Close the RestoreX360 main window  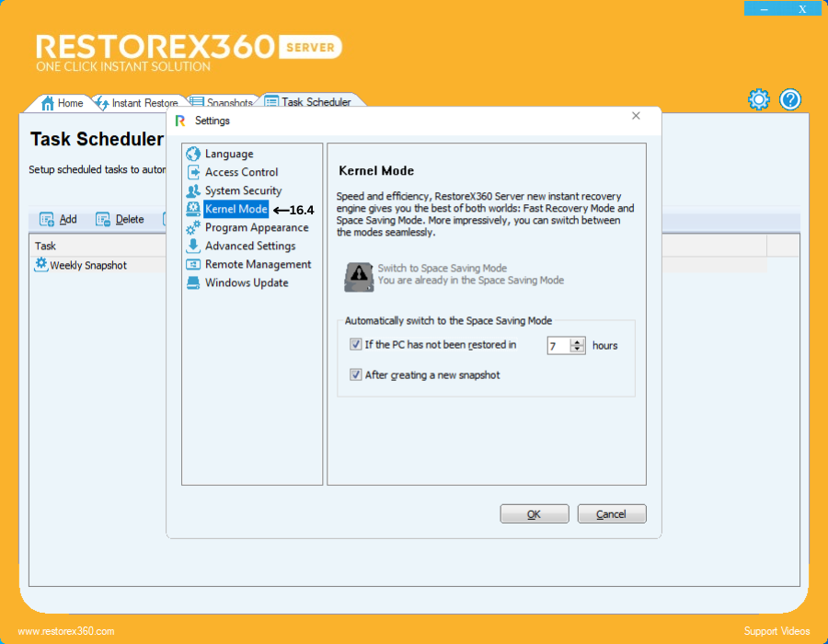pos(802,9)
